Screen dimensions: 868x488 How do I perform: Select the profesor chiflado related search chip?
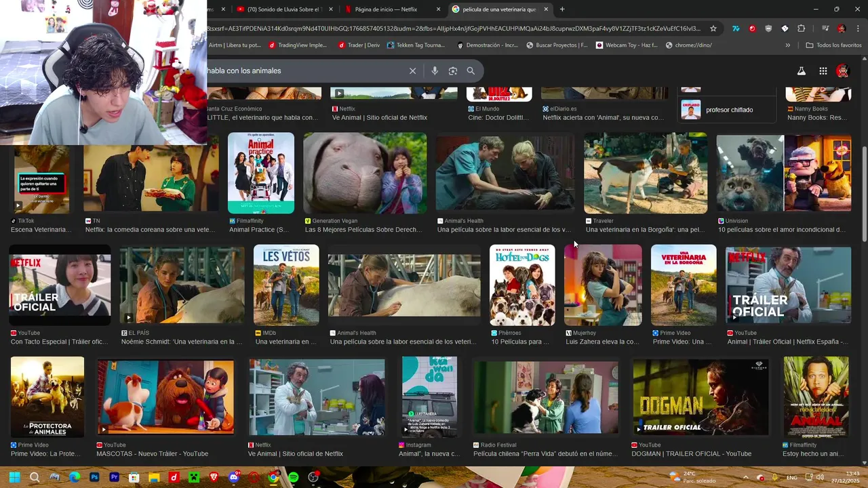coord(728,110)
